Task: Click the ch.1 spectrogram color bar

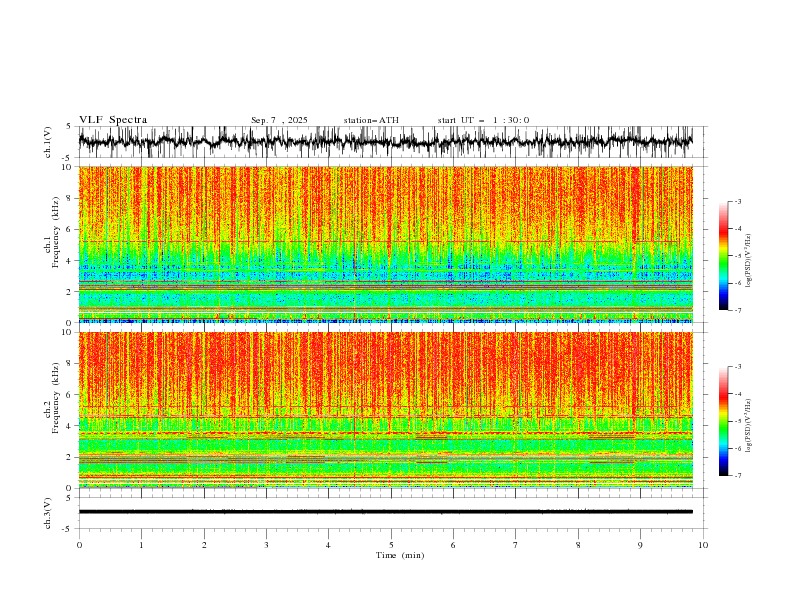Action: [723, 256]
